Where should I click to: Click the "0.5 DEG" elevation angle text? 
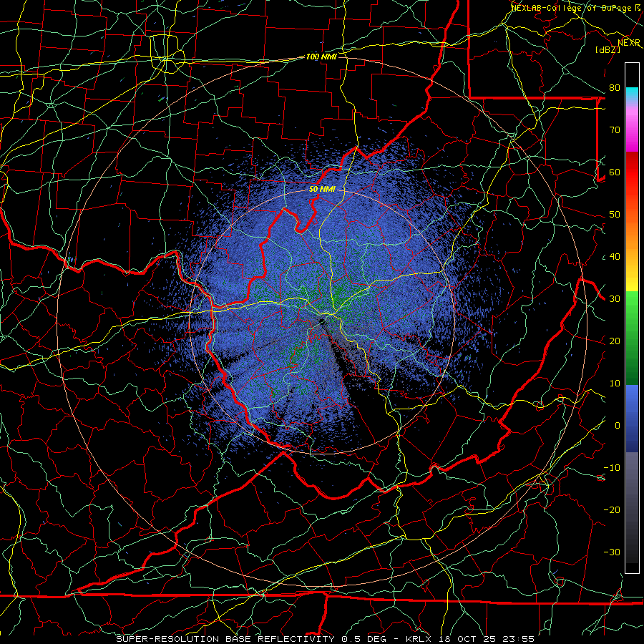364,639
